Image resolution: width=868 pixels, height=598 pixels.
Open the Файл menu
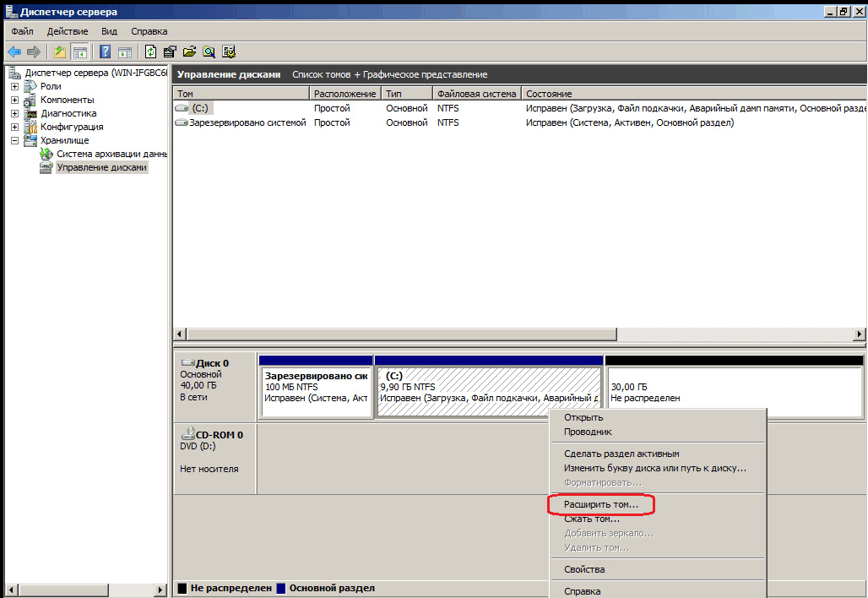(22, 31)
